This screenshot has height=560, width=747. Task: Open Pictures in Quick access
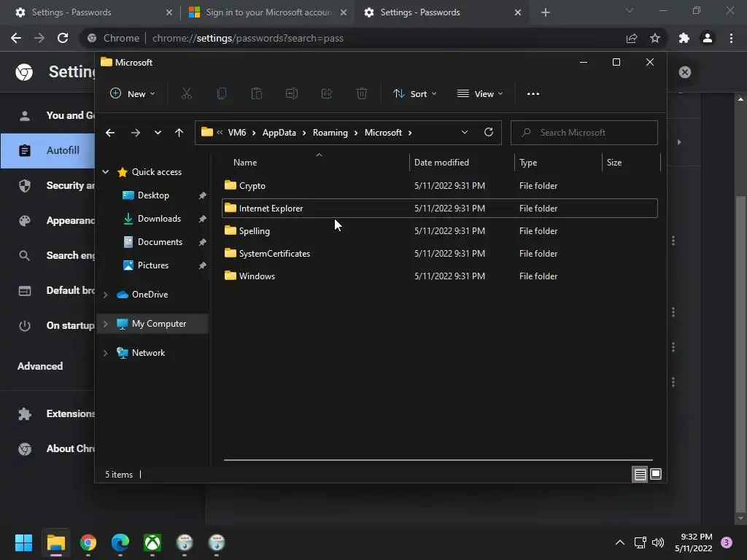pos(153,265)
